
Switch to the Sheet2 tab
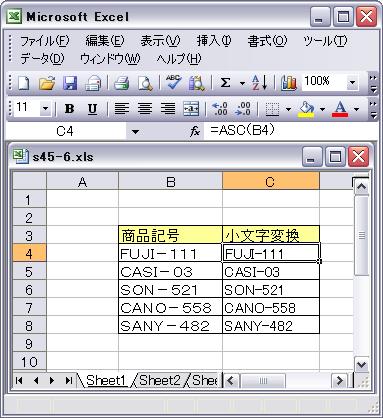(x=160, y=380)
